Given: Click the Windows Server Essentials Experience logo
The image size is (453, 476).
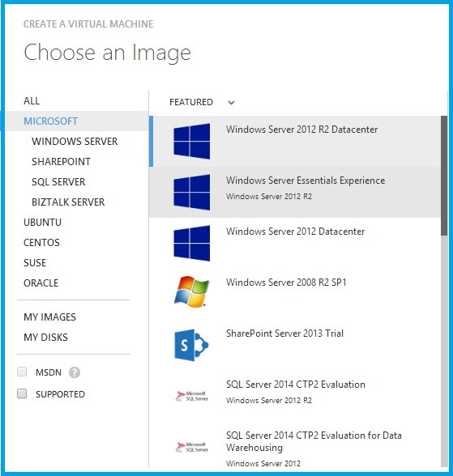Looking at the screenshot, I should (192, 192).
